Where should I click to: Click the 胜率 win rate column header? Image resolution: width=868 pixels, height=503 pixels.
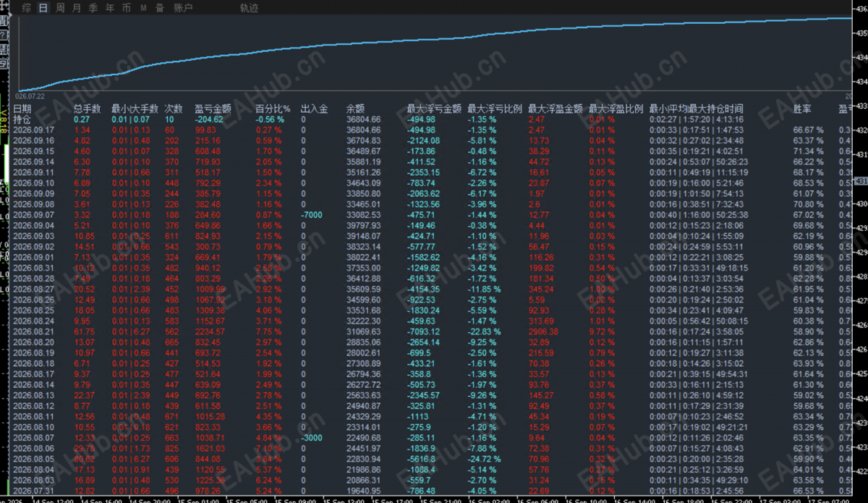[x=802, y=109]
